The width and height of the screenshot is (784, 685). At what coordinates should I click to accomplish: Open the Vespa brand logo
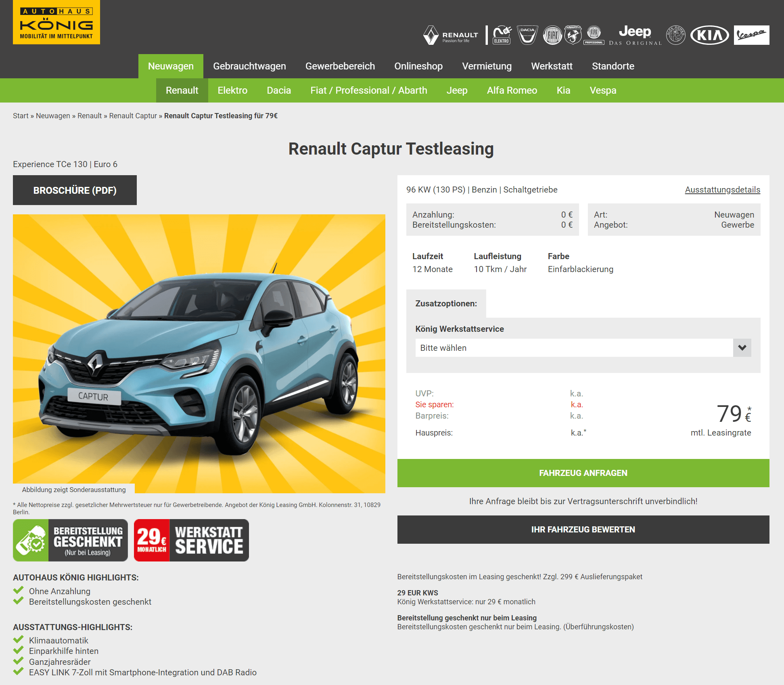click(x=751, y=35)
